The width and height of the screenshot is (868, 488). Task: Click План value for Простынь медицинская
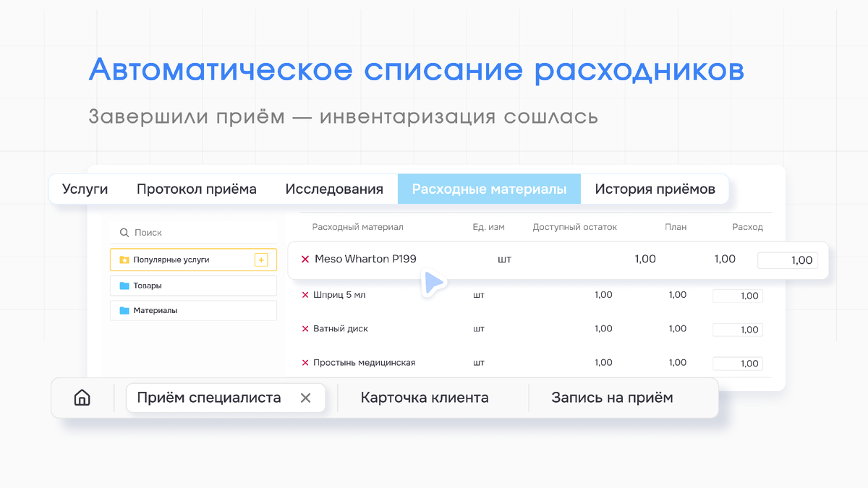678,363
